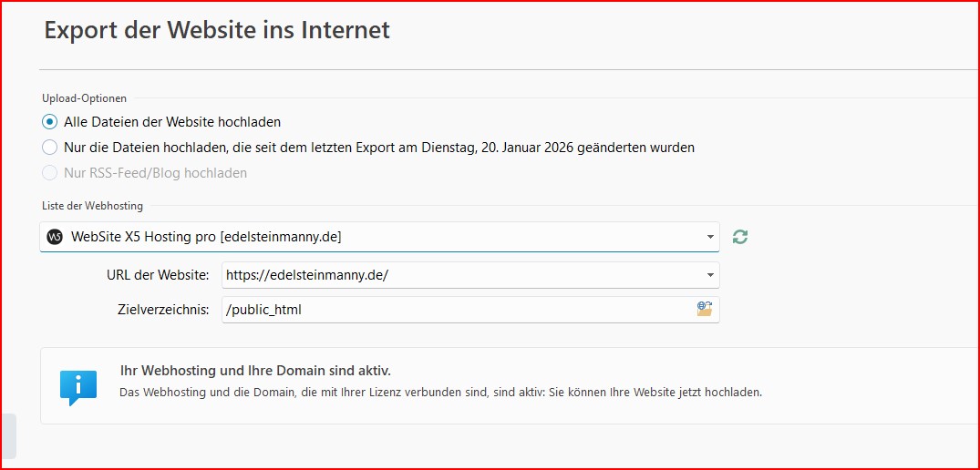Click the https://edelsteinmanny.de/ URL text
The image size is (980, 470).
307,275
